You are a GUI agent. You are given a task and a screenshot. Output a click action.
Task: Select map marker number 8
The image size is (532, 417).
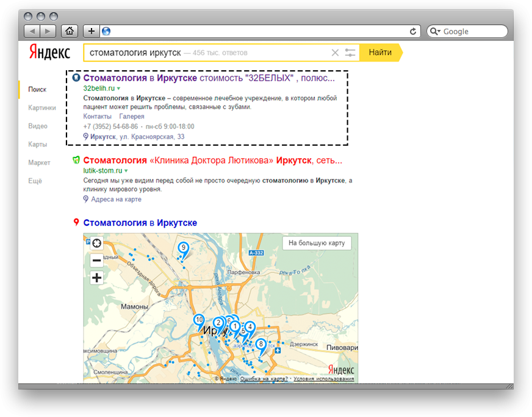coord(261,344)
